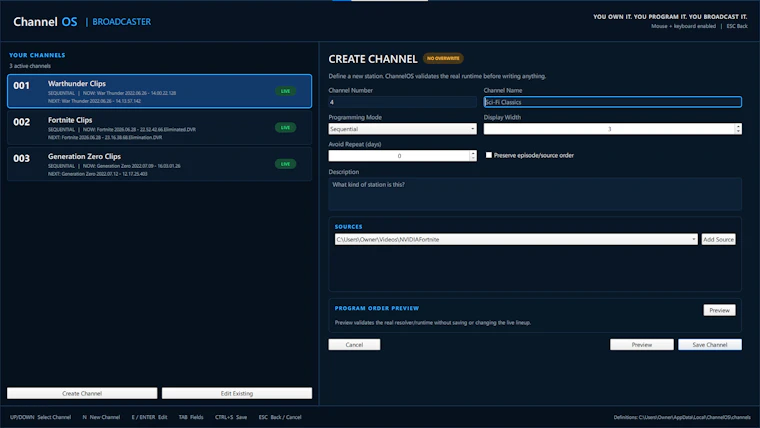Image resolution: width=760 pixels, height=428 pixels.
Task: Click LIVE badge on Warthunder Clips
Action: coord(285,91)
